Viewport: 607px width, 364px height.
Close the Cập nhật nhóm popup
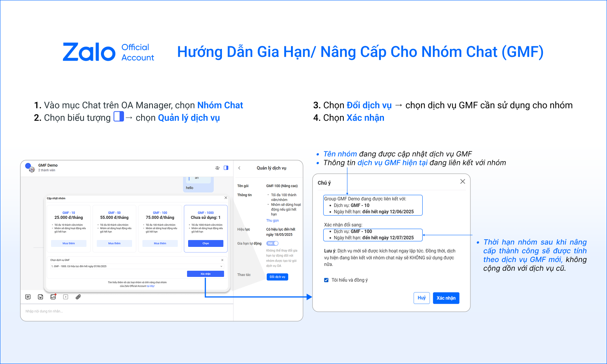(x=226, y=198)
